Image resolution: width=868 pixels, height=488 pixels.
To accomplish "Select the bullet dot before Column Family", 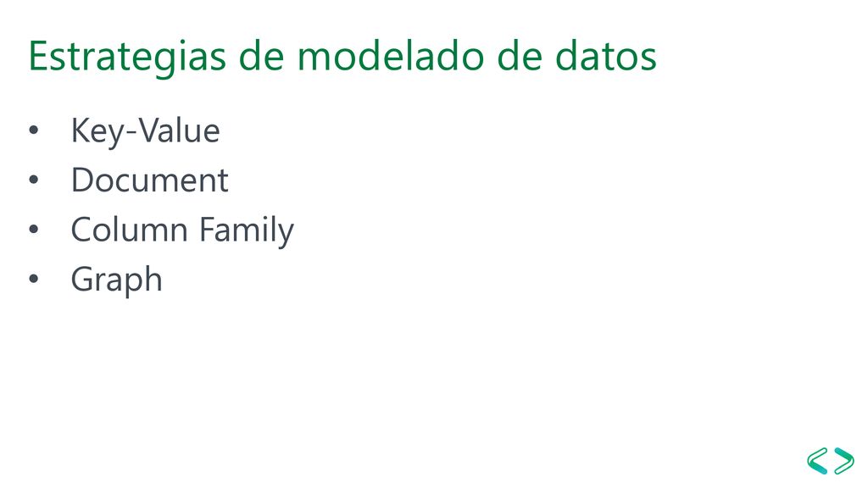I will pos(34,230).
